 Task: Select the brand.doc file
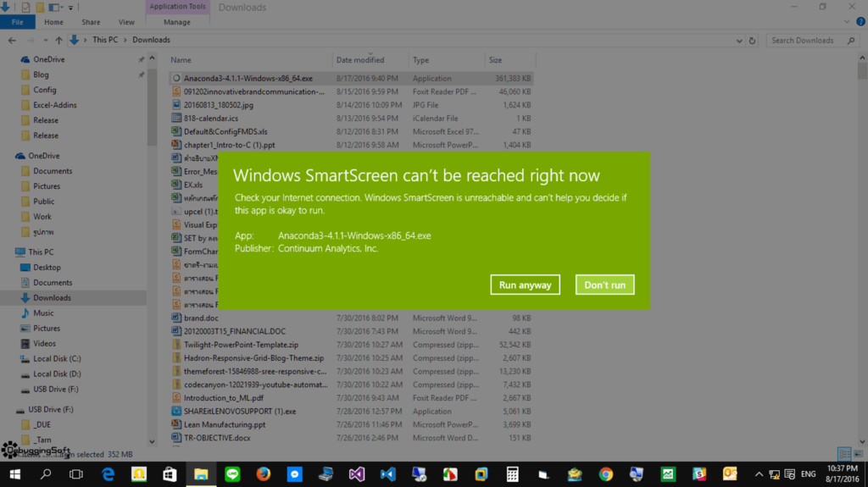pos(201,318)
